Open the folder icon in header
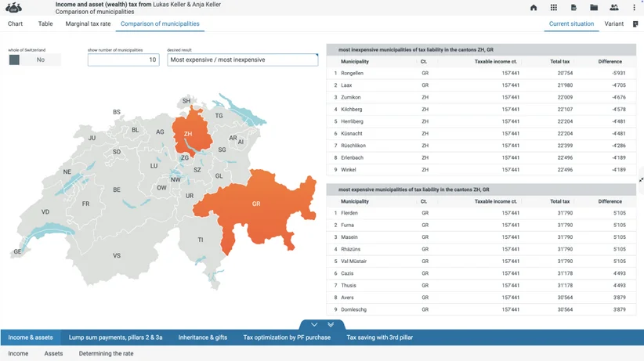Image resolution: width=644 pixels, height=361 pixels. coord(594,7)
